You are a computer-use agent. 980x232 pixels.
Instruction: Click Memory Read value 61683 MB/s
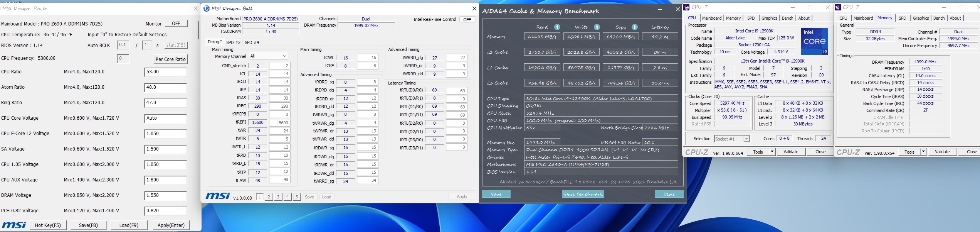click(x=542, y=37)
